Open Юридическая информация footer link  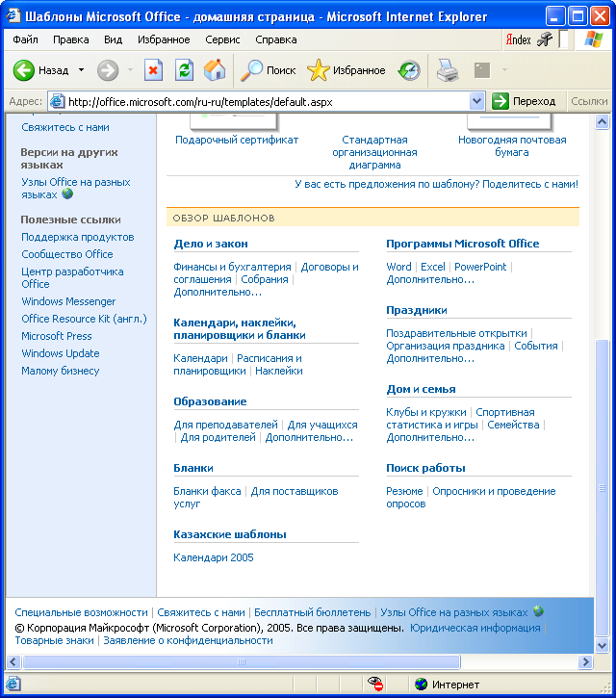(475, 628)
